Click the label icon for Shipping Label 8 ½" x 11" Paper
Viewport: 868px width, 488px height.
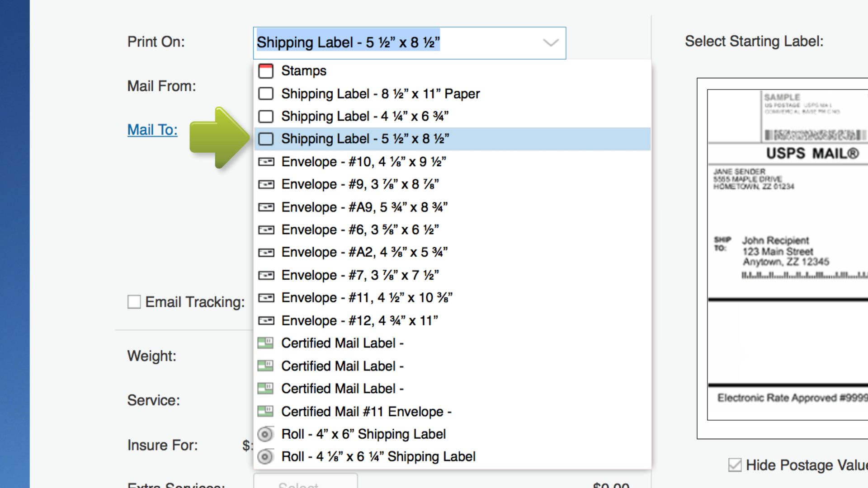pyautogui.click(x=266, y=94)
